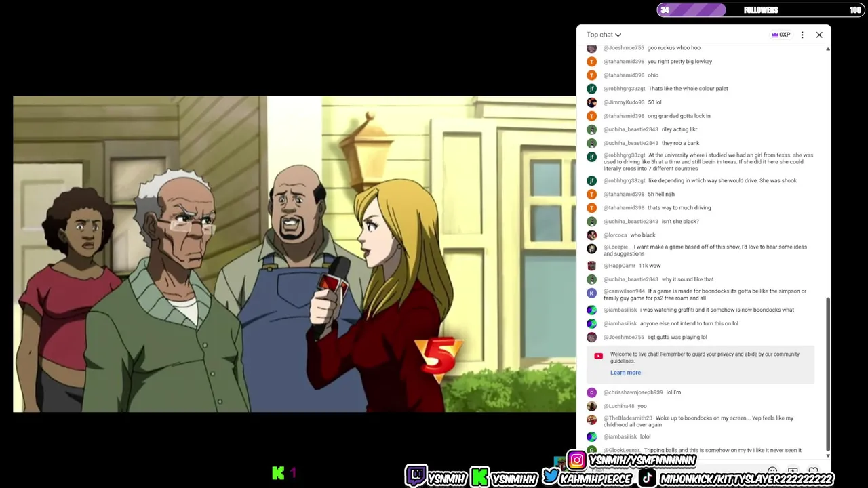The height and width of the screenshot is (488, 868).
Task: Click the TikTok logo icon
Action: (648, 478)
